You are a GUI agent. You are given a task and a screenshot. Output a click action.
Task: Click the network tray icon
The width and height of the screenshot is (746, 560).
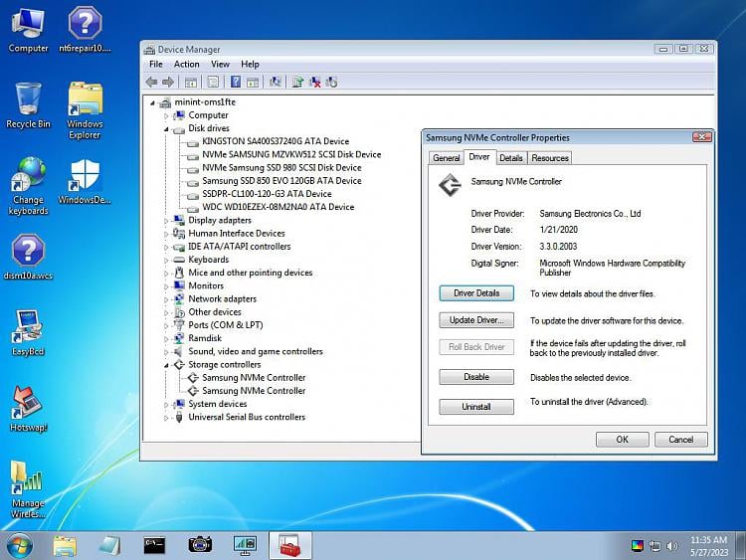(655, 546)
